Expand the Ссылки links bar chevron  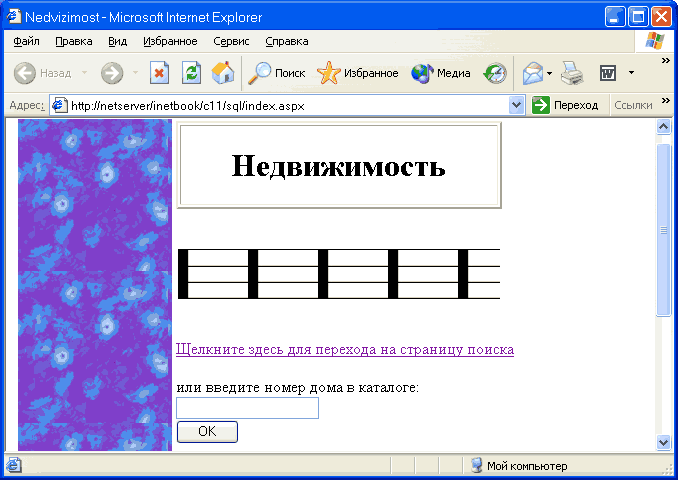[665, 101]
